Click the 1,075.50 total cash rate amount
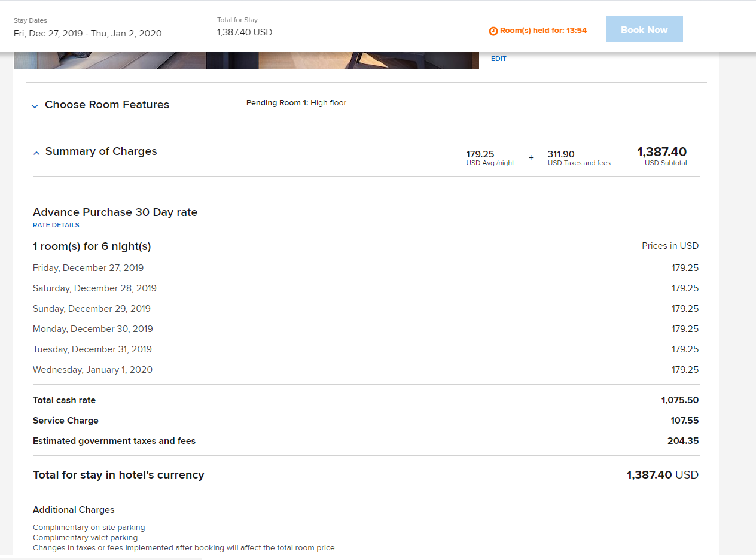The height and width of the screenshot is (560, 756). (680, 400)
